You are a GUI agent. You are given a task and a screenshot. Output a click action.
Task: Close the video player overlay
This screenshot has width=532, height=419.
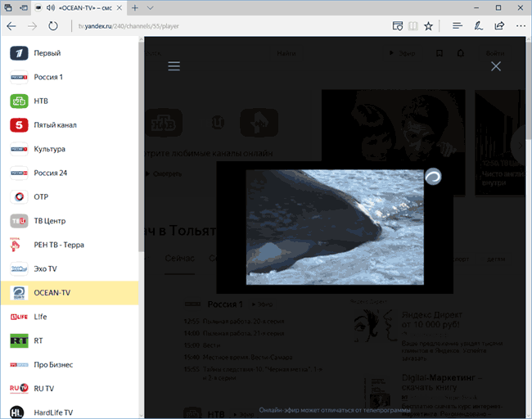coord(495,66)
